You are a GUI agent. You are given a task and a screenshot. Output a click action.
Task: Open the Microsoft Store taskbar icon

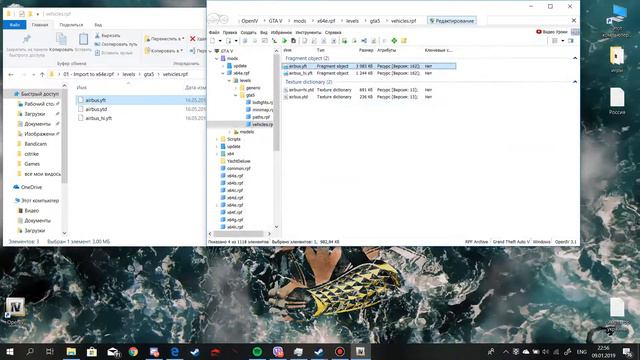click(x=92, y=351)
